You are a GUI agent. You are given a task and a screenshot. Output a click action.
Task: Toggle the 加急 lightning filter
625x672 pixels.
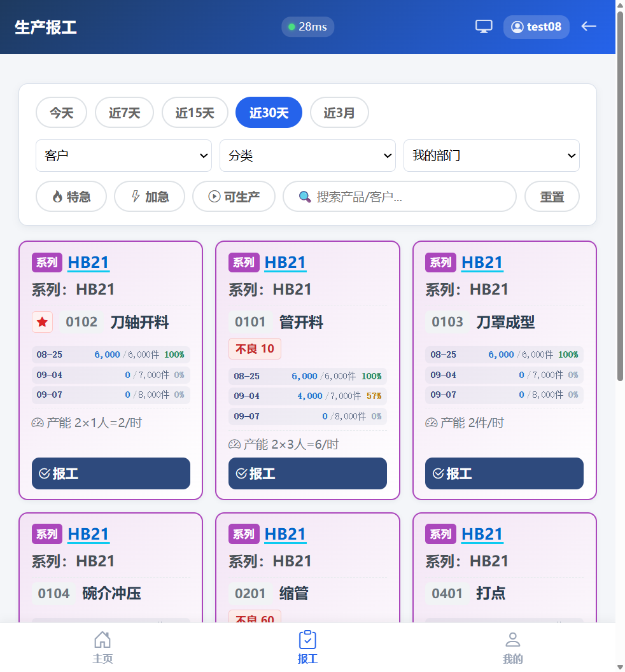click(150, 197)
